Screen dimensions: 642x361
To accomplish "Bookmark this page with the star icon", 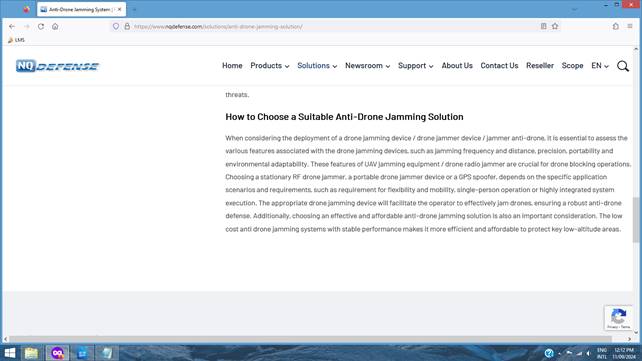I will 555,26.
